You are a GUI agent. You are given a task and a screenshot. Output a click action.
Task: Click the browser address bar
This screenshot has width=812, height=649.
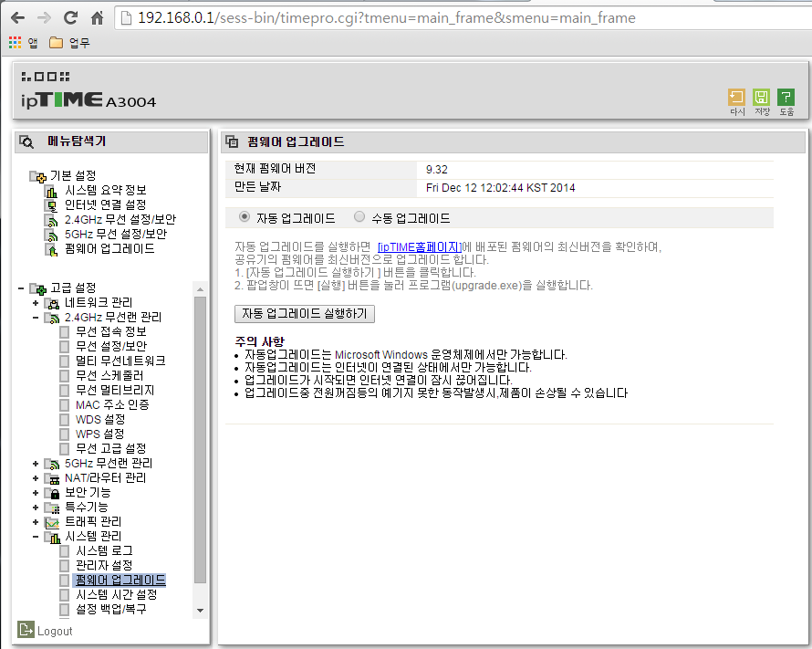tap(463, 18)
